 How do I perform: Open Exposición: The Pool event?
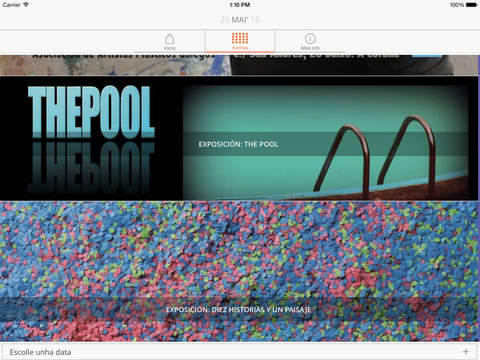tap(238, 144)
